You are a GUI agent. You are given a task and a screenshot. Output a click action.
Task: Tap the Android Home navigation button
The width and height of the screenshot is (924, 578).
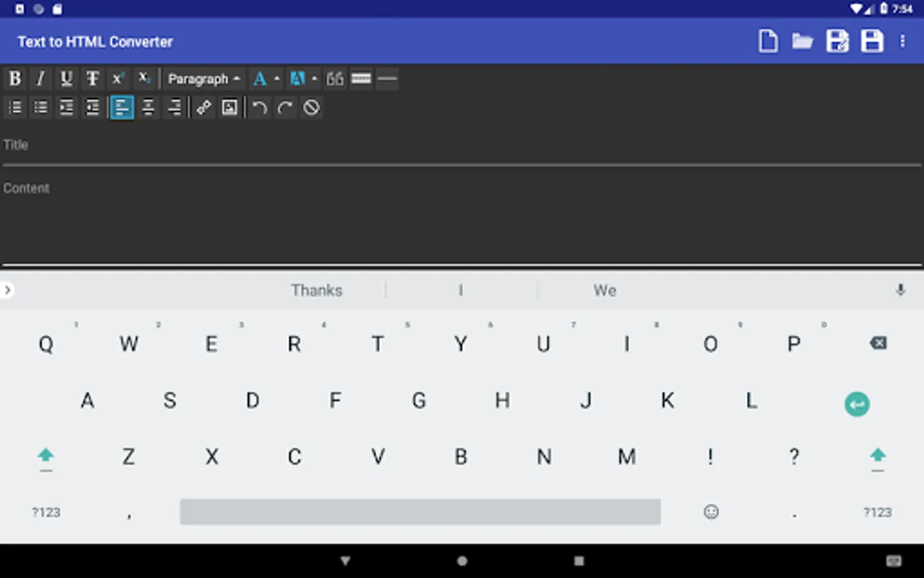(462, 561)
